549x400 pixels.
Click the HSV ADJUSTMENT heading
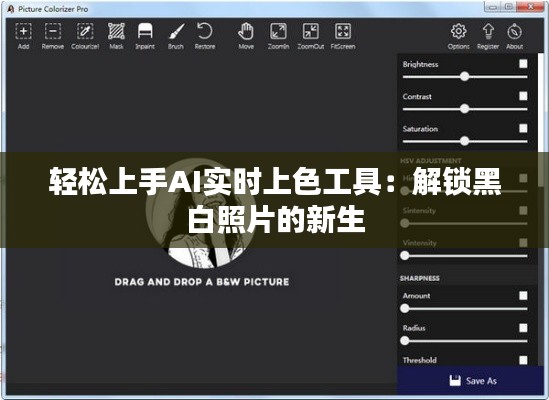pos(431,161)
